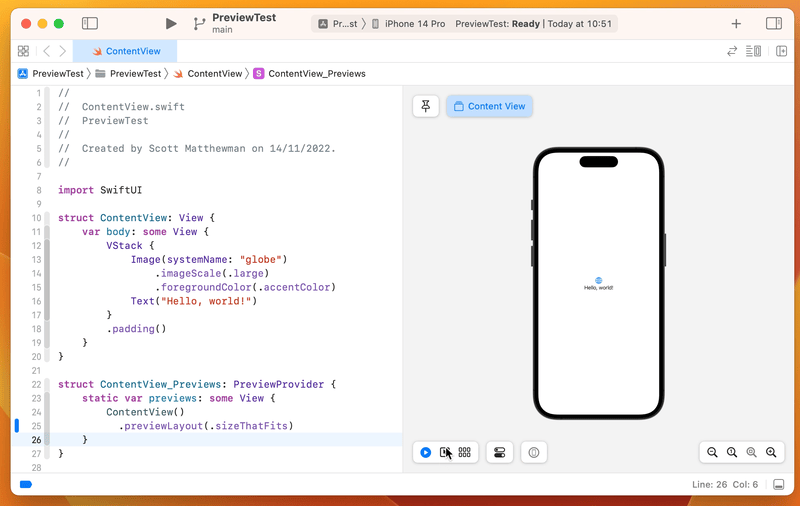Click PreviewTest project in the breadcrumb

click(51, 73)
